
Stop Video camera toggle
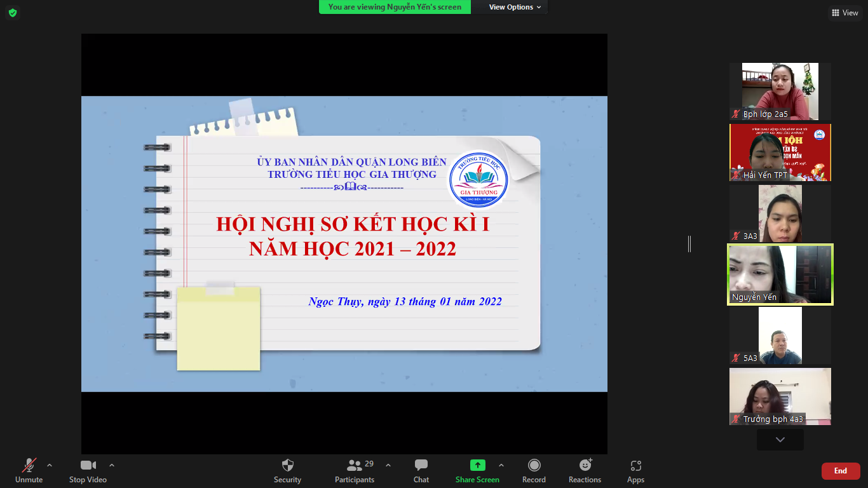point(88,470)
